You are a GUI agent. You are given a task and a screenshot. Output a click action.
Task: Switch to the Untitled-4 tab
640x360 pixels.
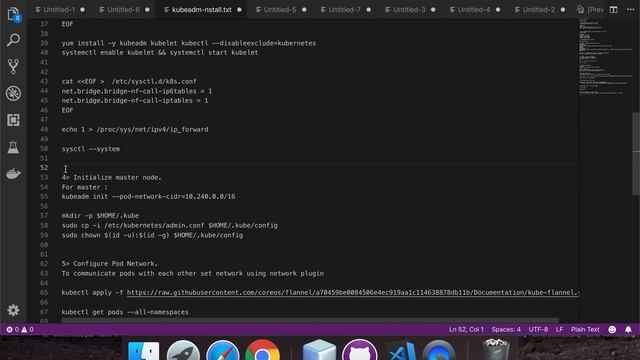(473, 9)
